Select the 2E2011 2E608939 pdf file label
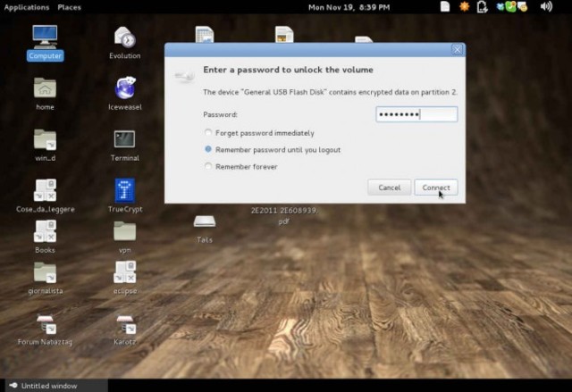Screen dimensions: 572x392 (x=284, y=216)
